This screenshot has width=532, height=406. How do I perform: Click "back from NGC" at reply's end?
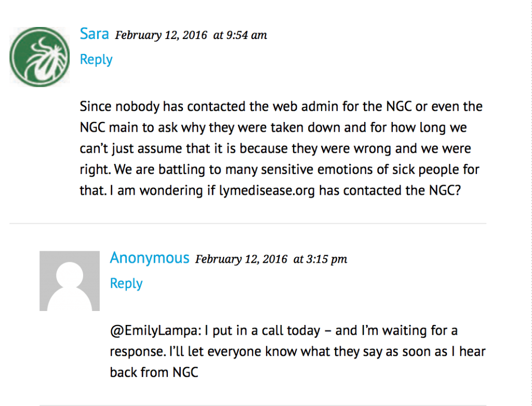pos(154,372)
